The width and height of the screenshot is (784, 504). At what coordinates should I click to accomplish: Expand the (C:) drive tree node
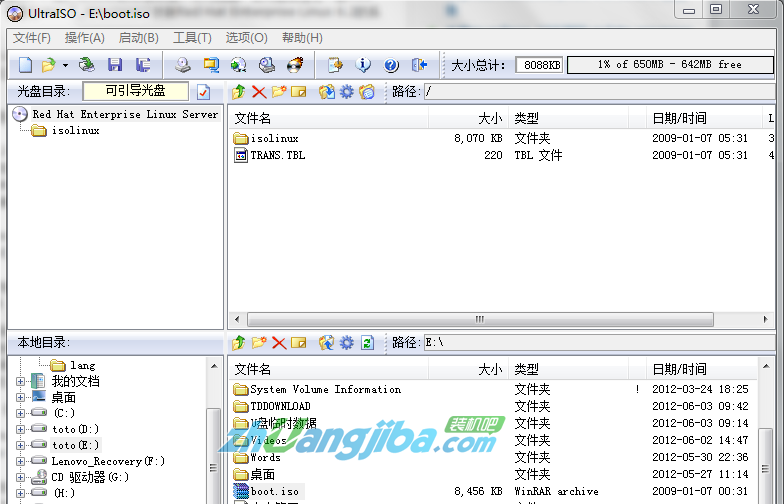[x=21, y=413]
